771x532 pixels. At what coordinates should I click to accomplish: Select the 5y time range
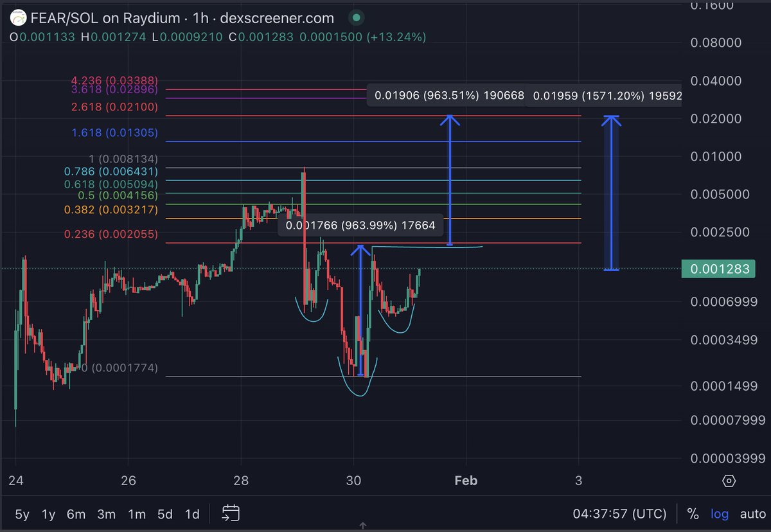coord(22,514)
